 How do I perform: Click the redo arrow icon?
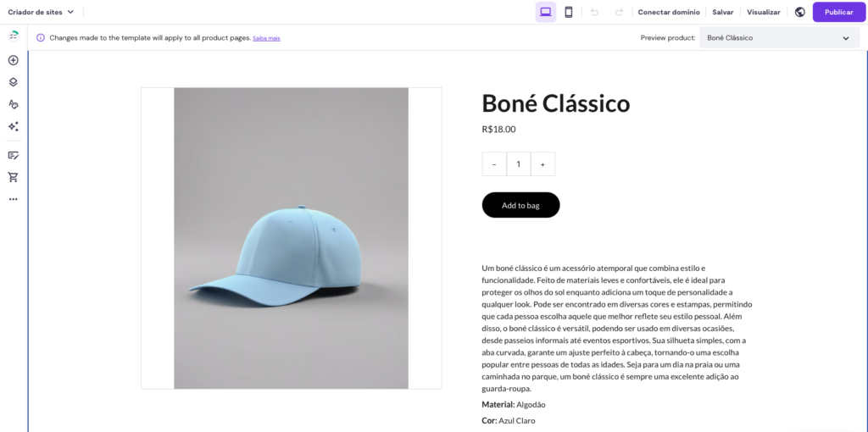click(619, 12)
